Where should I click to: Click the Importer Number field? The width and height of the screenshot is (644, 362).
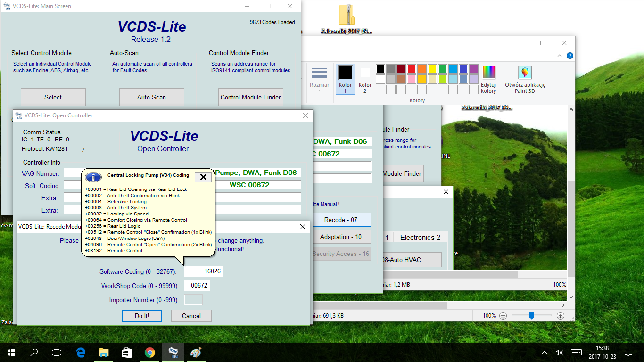(x=193, y=300)
